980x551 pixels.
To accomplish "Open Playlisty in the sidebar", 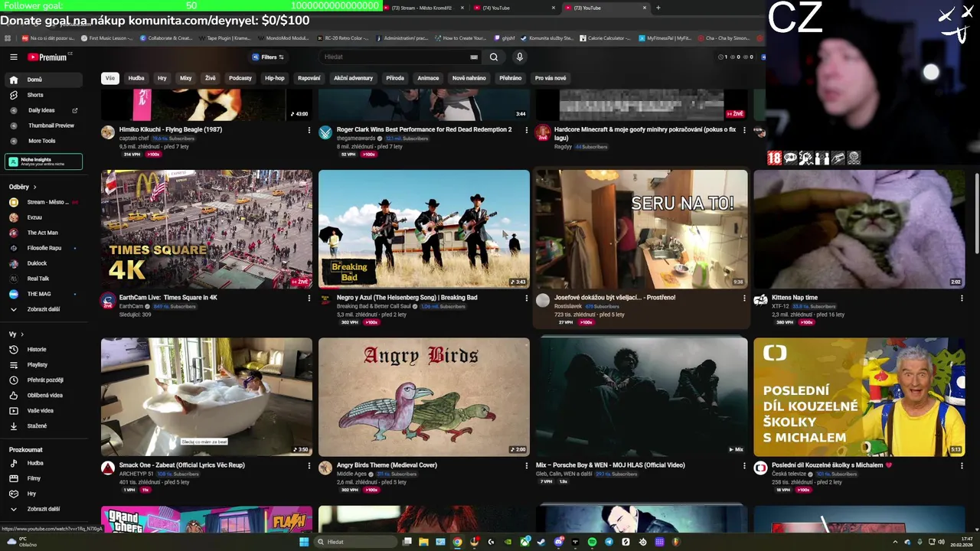I will pos(43,365).
